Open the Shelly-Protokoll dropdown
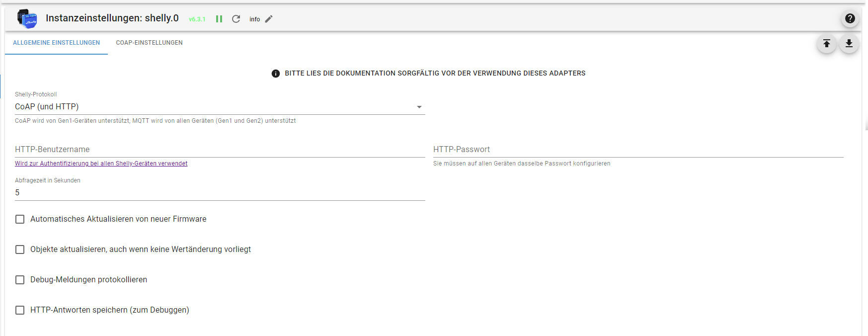The width and height of the screenshot is (868, 336). (x=220, y=107)
